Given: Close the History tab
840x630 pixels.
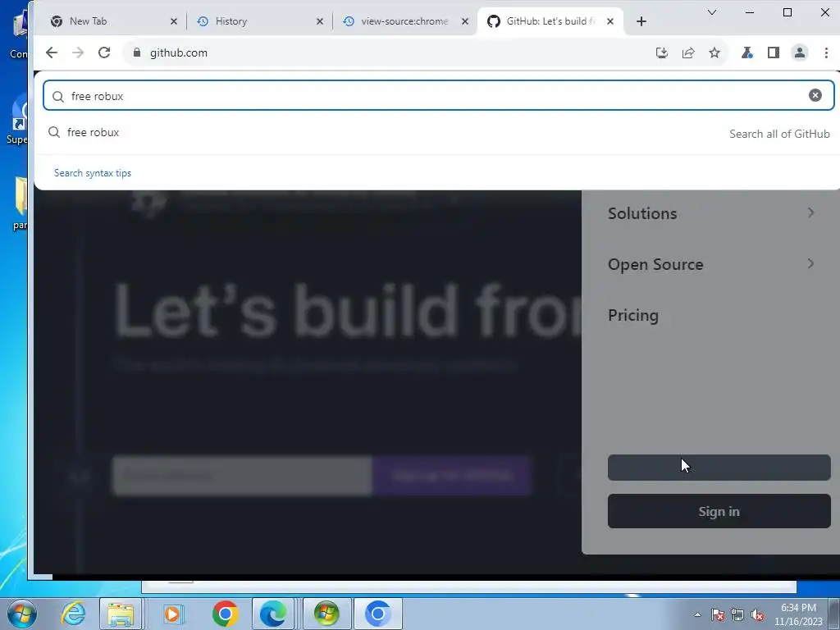Looking at the screenshot, I should pyautogui.click(x=320, y=21).
